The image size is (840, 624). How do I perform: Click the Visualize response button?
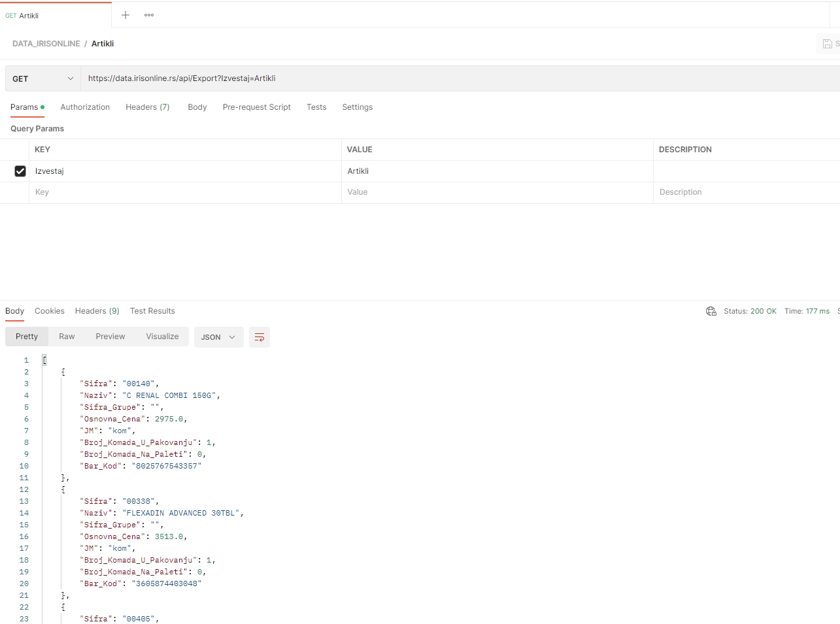(x=162, y=337)
